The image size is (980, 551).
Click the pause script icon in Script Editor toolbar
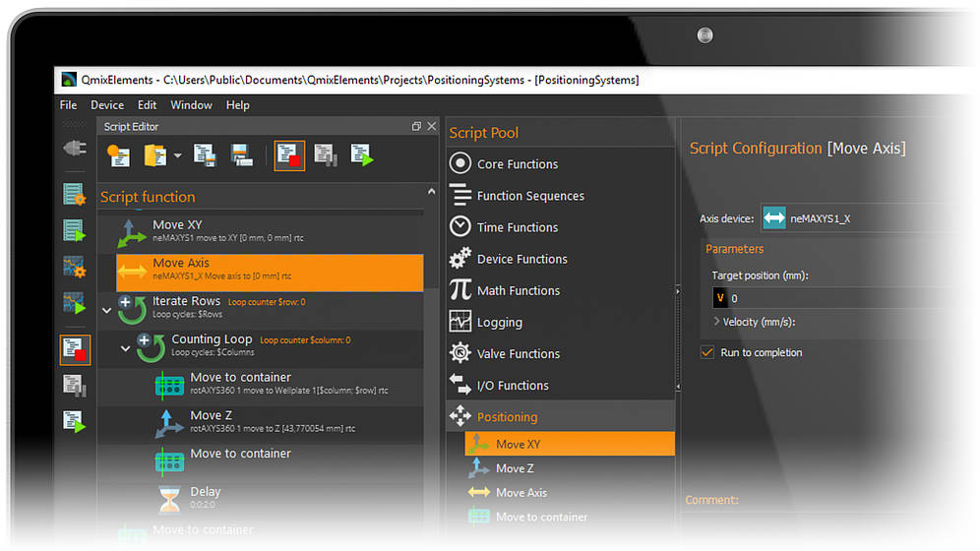(x=326, y=155)
